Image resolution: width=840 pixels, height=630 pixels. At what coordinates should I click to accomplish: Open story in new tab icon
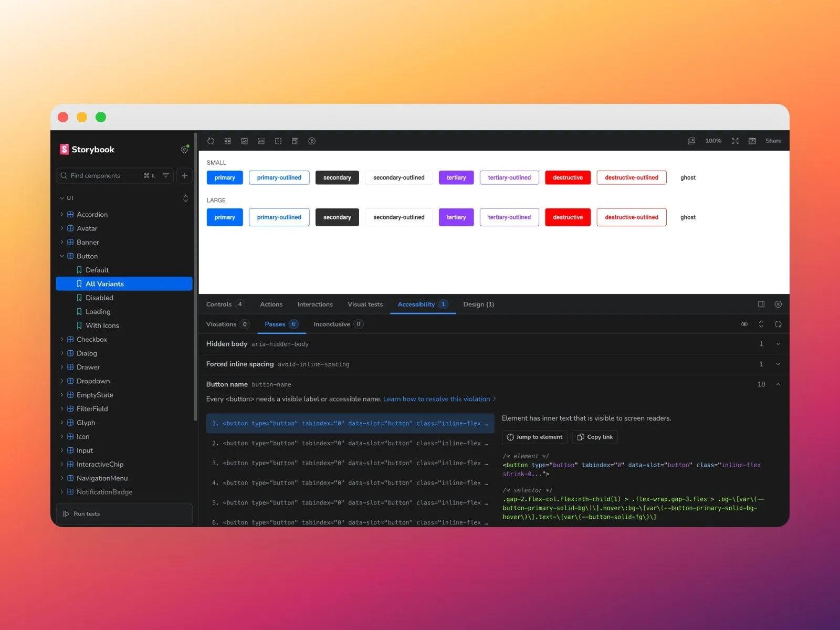(x=691, y=141)
